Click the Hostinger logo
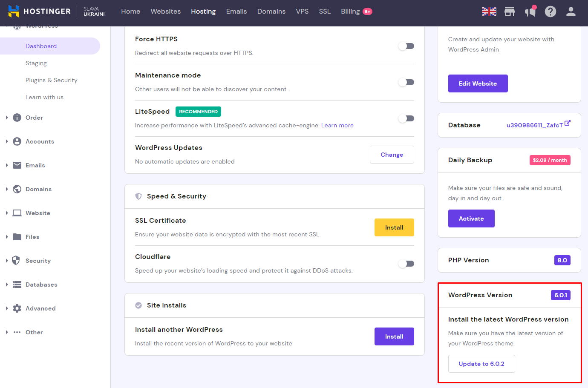588x388 pixels. click(x=39, y=11)
